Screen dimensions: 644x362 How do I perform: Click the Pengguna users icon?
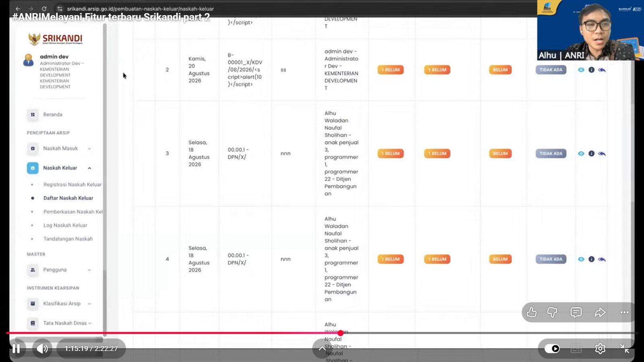pos(33,270)
